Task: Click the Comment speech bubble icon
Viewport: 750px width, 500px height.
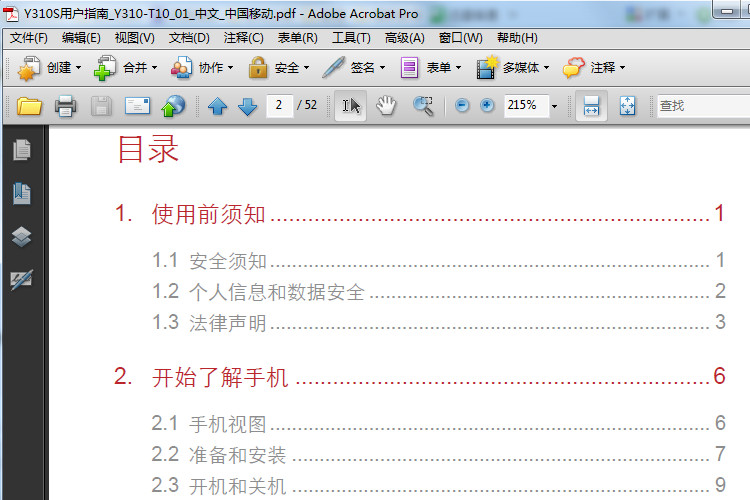Action: tap(574, 68)
